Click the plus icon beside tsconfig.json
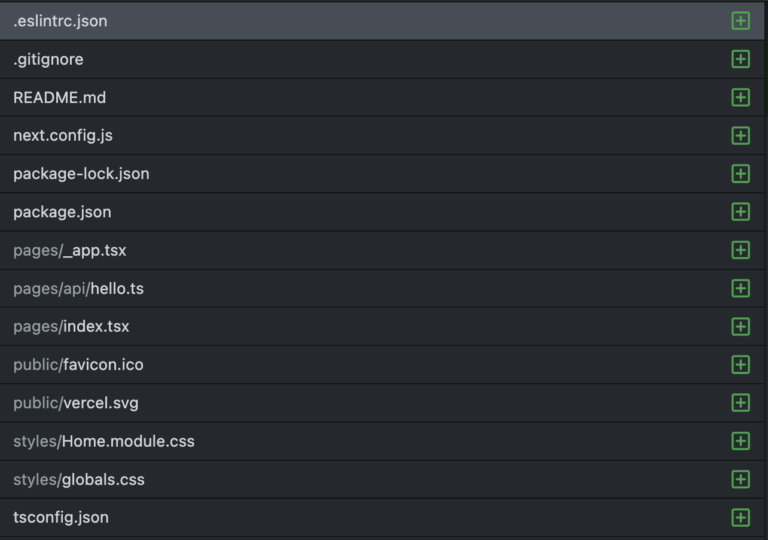 click(740, 517)
